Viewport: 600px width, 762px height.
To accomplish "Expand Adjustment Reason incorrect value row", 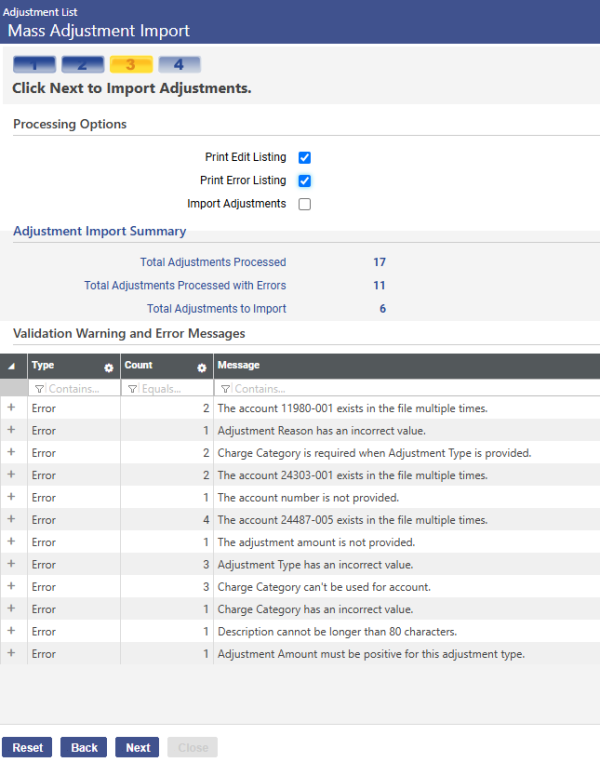I will point(11,430).
